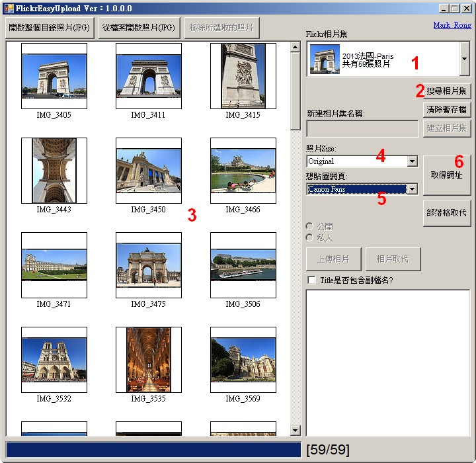Click the 2013法國-Paris album cover image
Image resolution: width=476 pixels, height=463 pixels.
click(325, 59)
